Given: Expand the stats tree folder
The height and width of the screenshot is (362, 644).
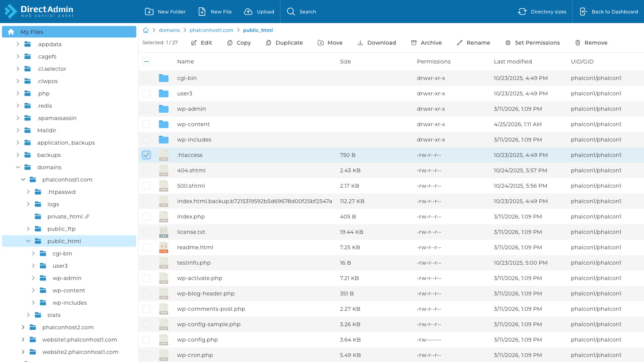Looking at the screenshot, I should tap(28, 315).
